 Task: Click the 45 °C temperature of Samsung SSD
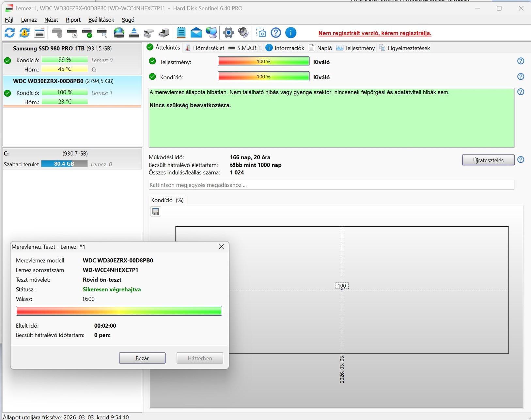coord(65,69)
